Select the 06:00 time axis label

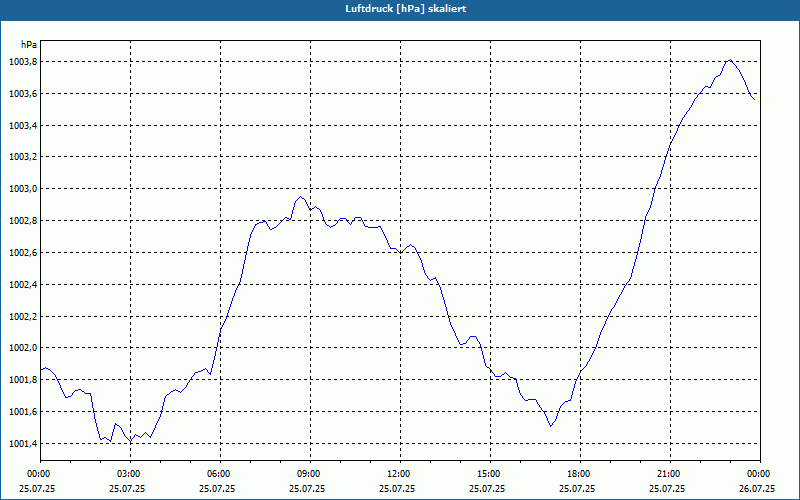coord(220,474)
